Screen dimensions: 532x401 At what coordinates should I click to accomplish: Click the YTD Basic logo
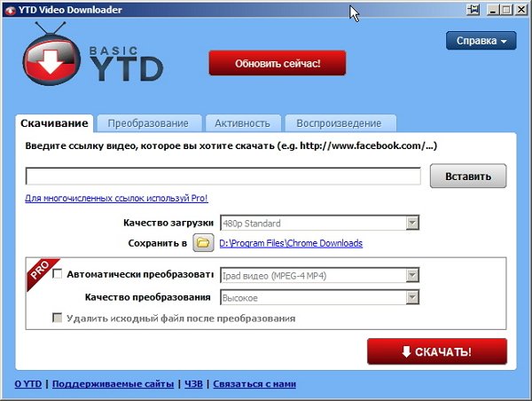[x=92, y=53]
